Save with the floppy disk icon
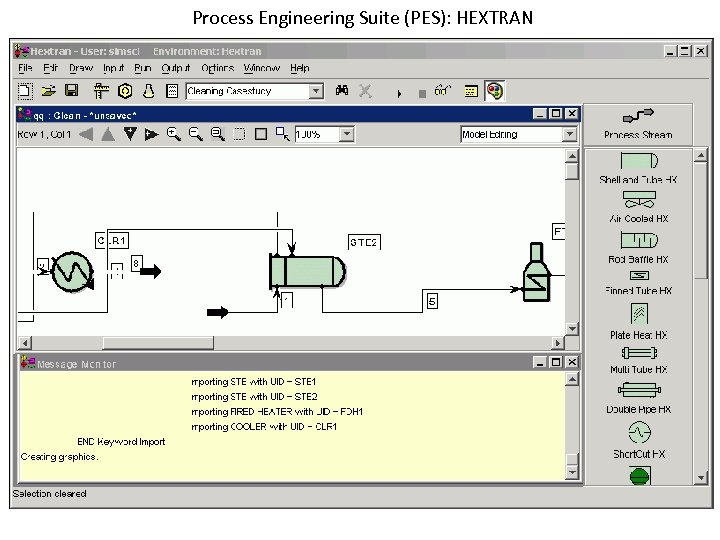Image resolution: width=720 pixels, height=540 pixels. pos(72,90)
